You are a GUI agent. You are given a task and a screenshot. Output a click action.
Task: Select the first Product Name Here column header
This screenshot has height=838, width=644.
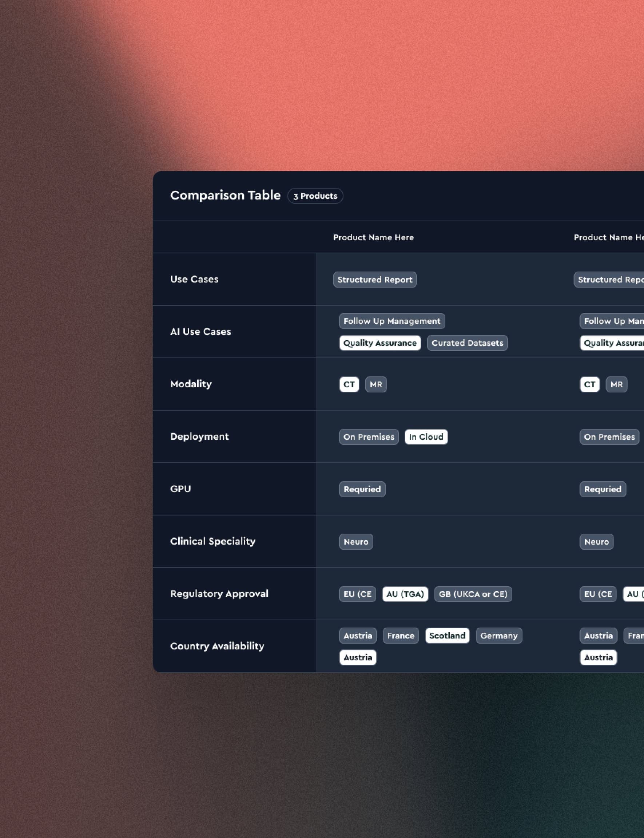click(x=373, y=237)
